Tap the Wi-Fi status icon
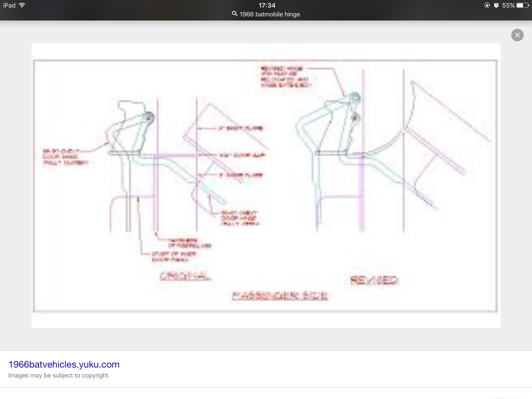Image resolution: width=532 pixels, height=399 pixels. [22, 5]
